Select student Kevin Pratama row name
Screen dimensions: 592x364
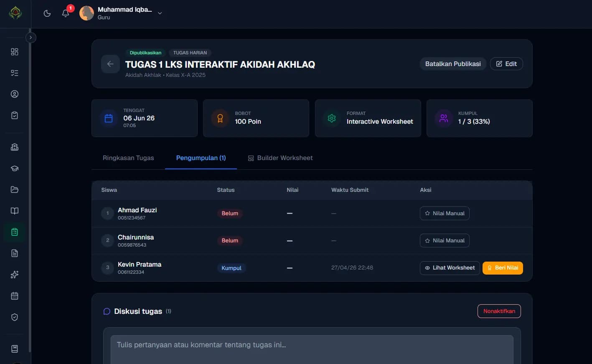pyautogui.click(x=140, y=264)
